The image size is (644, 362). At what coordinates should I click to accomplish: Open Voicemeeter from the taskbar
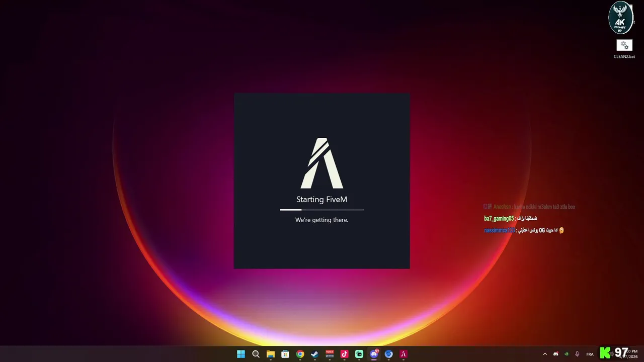point(330,354)
